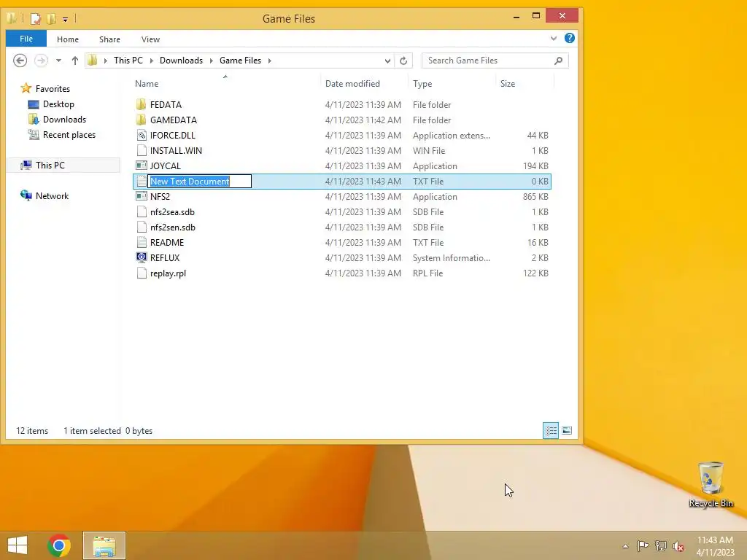
Task: Click This PC in the address bar
Action: tap(128, 61)
